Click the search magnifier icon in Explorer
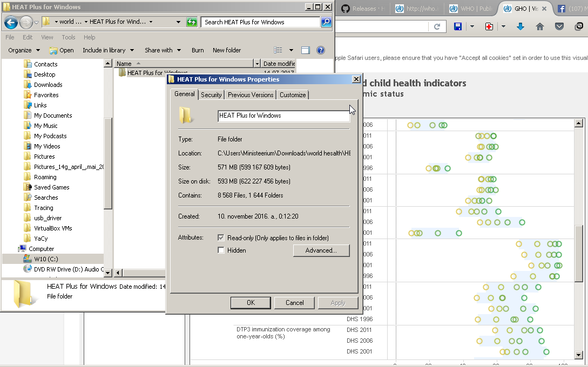Screen dimensions: 588x367 326,22
